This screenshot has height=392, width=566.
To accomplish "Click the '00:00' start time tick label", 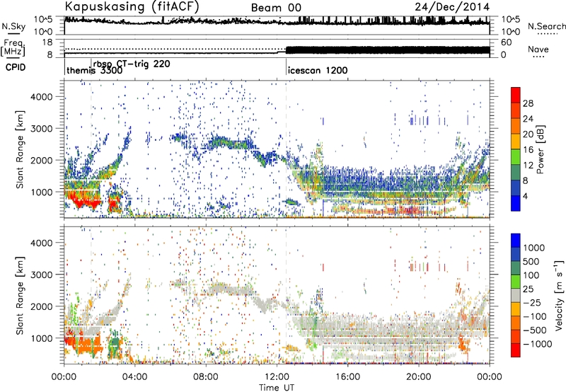I will (64, 377).
